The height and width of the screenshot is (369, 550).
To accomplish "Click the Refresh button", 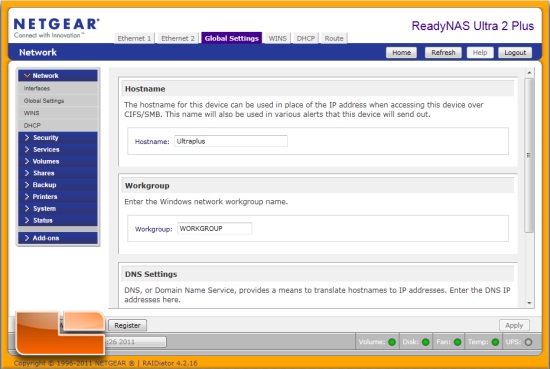I will pos(443,53).
